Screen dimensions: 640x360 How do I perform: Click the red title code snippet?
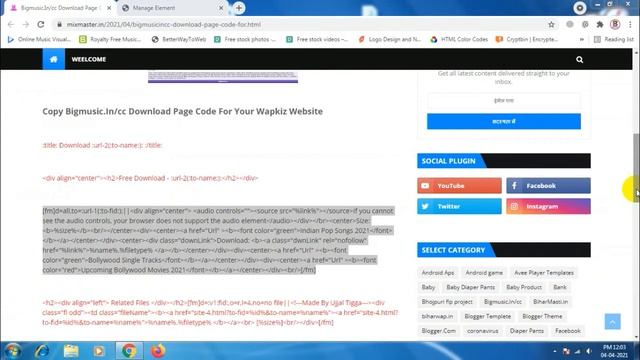click(102, 145)
